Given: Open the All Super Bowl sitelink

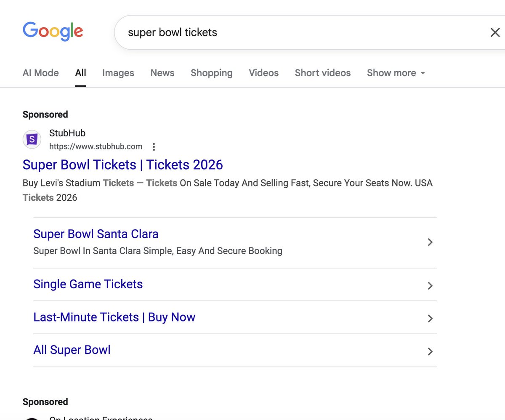Looking at the screenshot, I should click(72, 350).
